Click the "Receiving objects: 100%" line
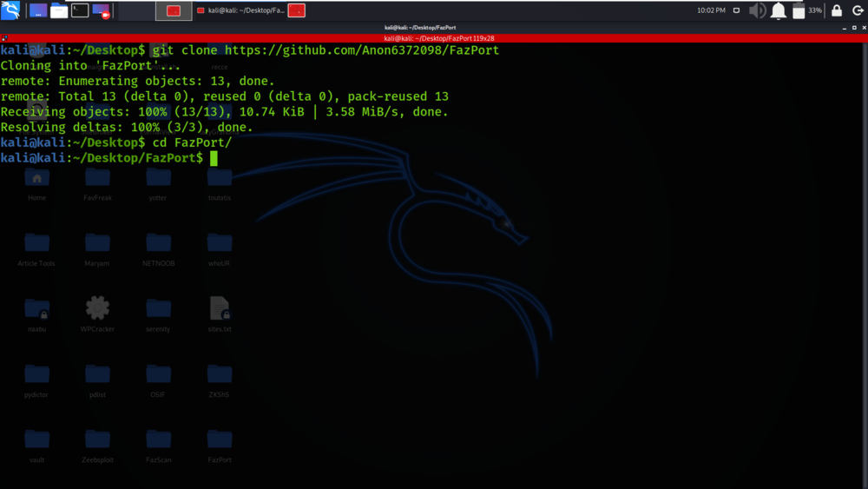 point(224,112)
